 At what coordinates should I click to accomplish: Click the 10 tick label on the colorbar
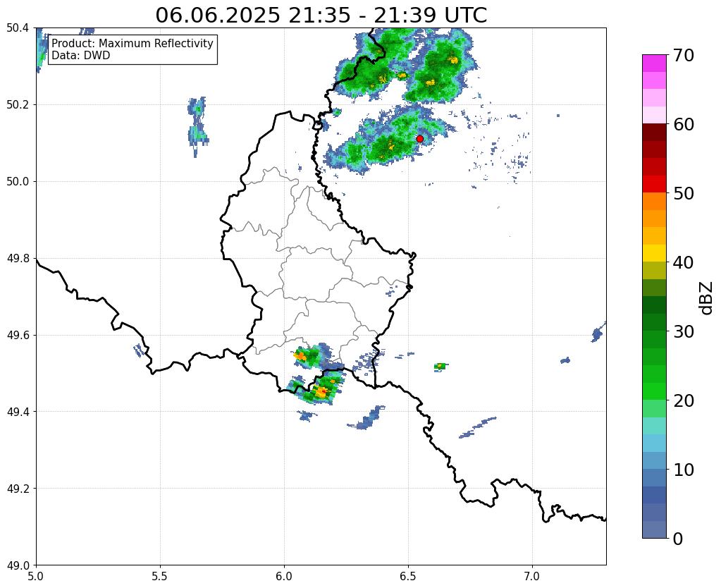click(x=683, y=470)
